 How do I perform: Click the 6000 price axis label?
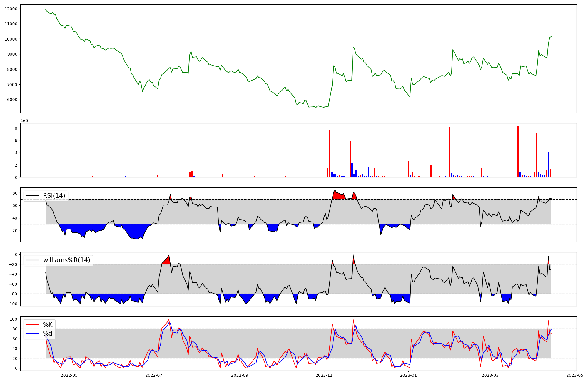(x=12, y=100)
